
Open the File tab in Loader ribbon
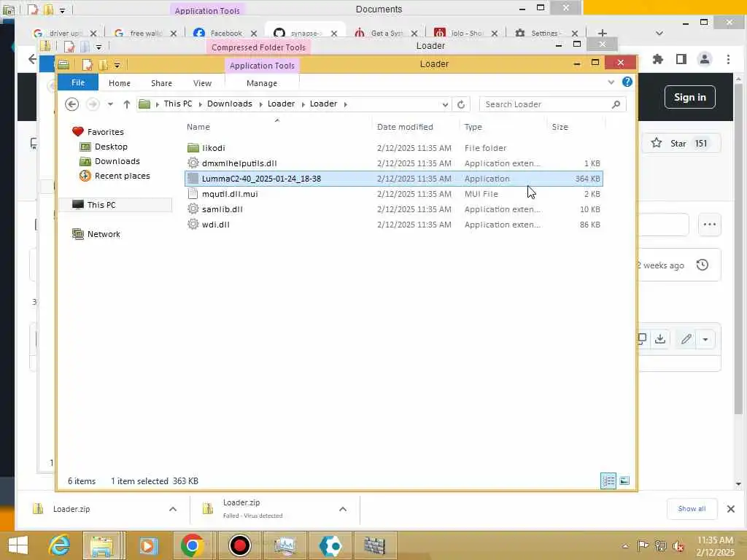pyautogui.click(x=77, y=83)
